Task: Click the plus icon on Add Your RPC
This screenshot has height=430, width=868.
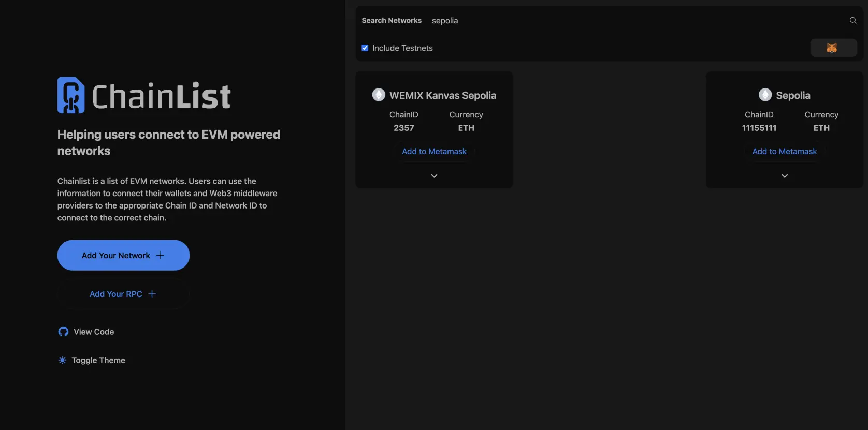Action: pyautogui.click(x=152, y=294)
